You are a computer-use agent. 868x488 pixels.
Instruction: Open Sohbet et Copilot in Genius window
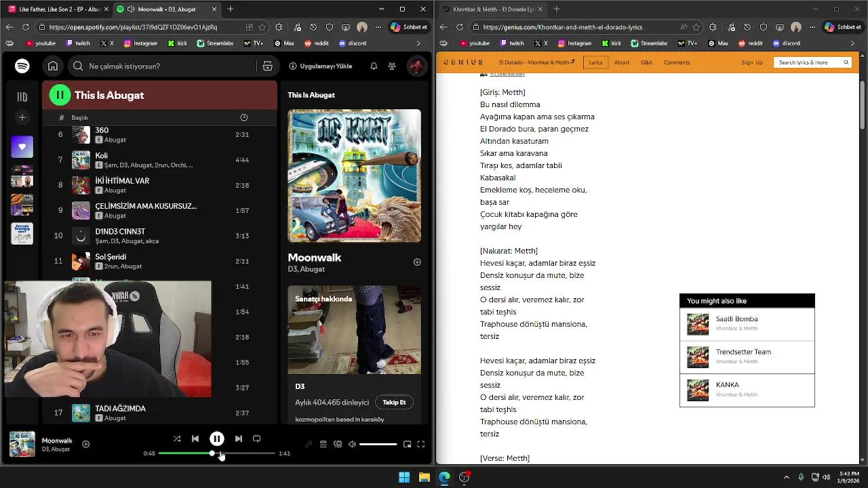click(843, 27)
